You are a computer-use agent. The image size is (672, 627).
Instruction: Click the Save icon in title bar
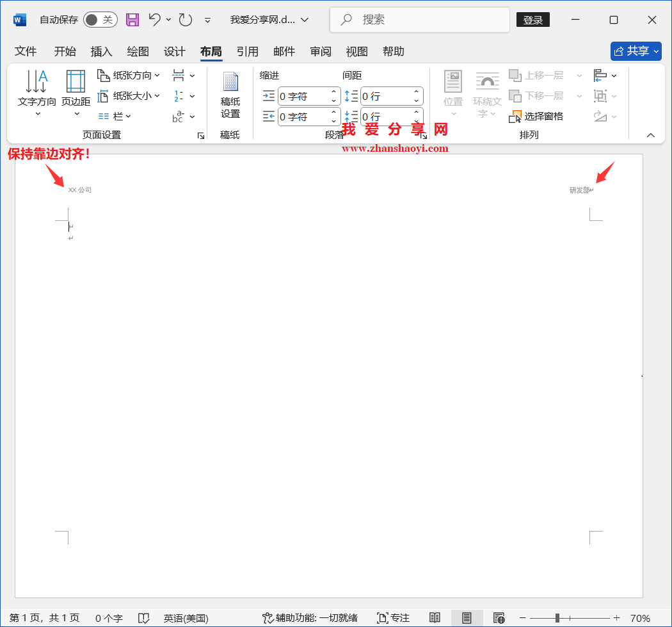point(132,20)
